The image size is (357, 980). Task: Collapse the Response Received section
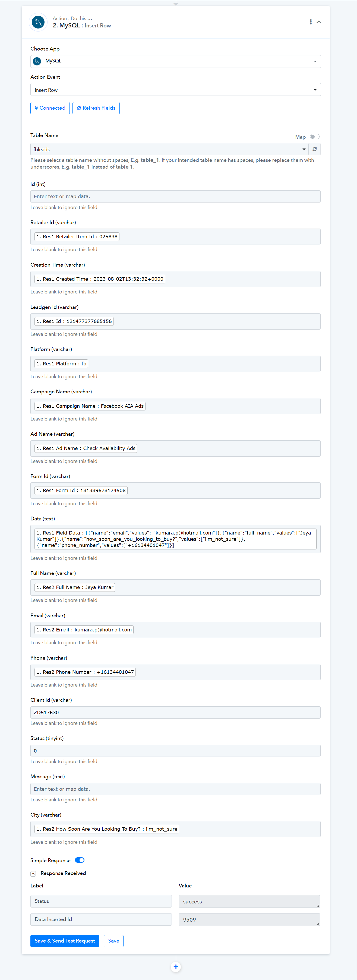33,874
